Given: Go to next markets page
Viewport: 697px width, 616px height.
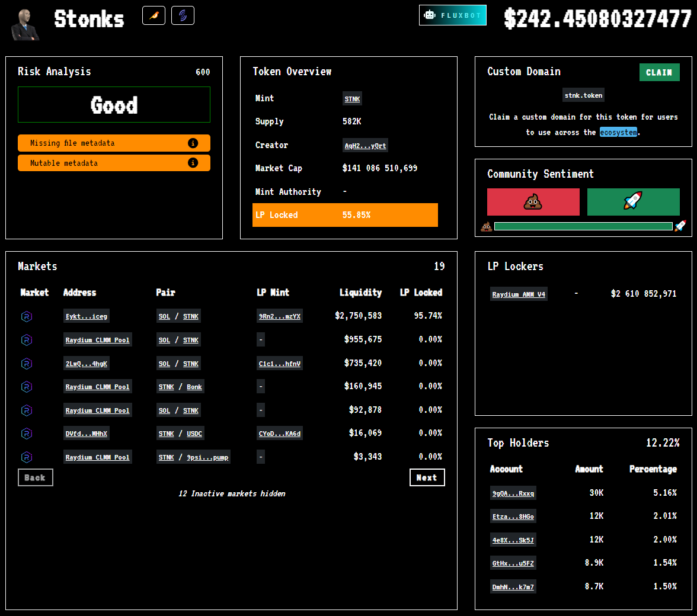Looking at the screenshot, I should (427, 477).
